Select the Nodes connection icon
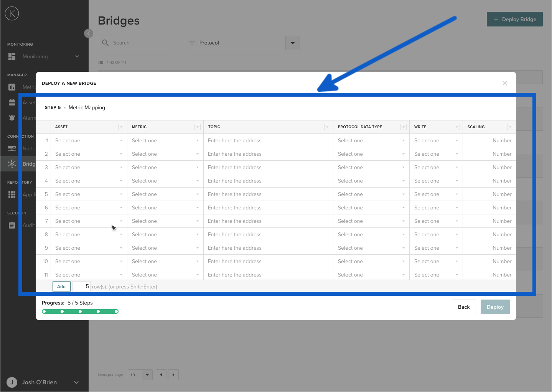Screen dimensions: 552x392 click(x=12, y=148)
